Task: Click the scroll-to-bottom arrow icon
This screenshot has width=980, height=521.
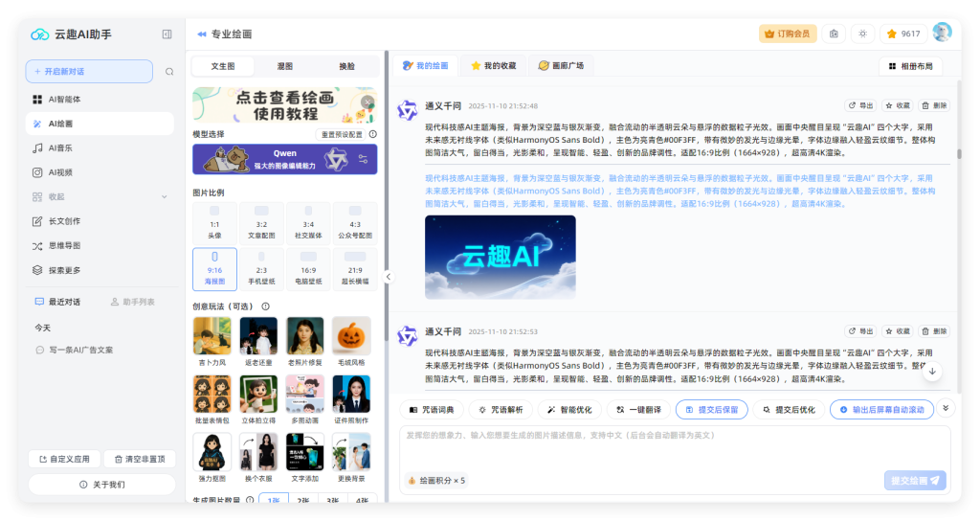Action: 932,371
